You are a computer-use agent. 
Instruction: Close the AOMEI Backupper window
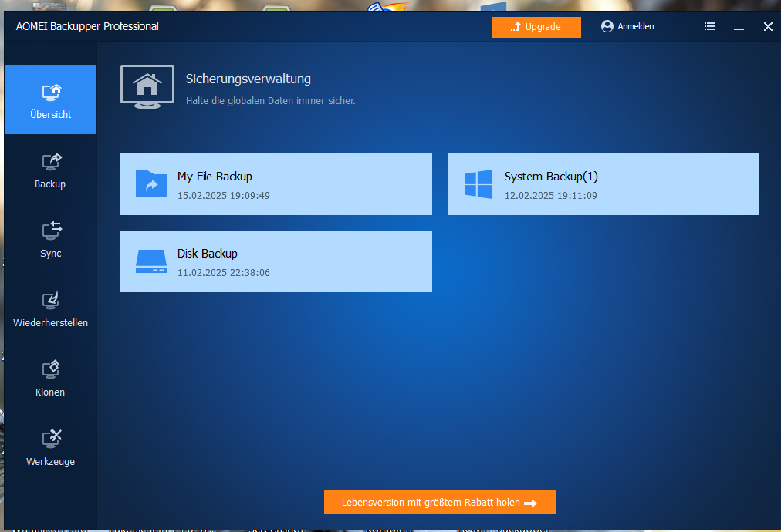768,27
